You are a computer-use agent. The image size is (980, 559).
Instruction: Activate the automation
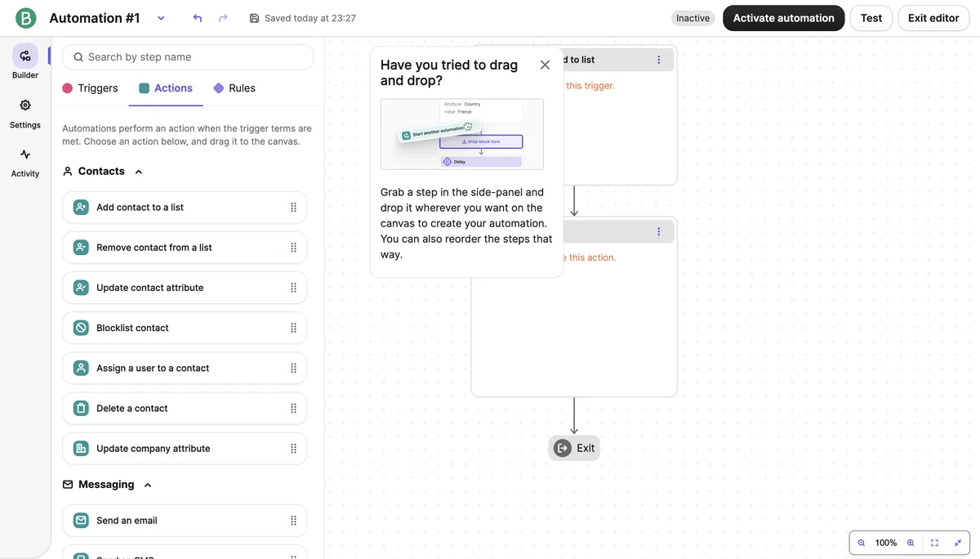tap(784, 18)
